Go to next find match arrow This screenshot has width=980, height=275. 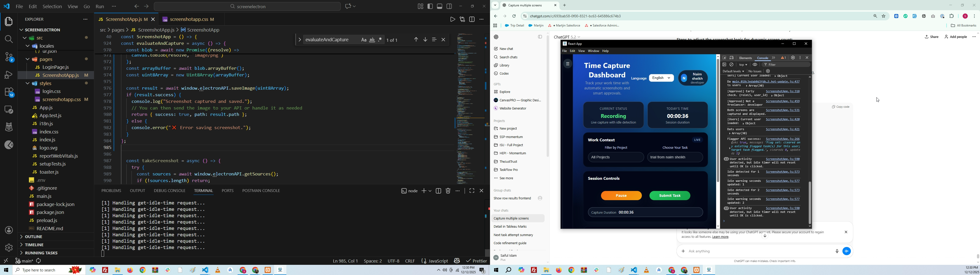coord(425,40)
